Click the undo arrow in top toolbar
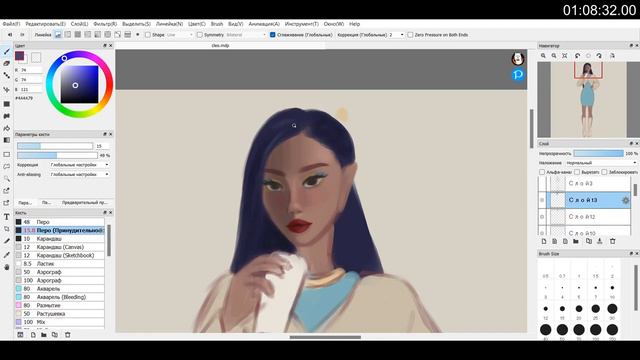This screenshot has height=360, width=640. pos(10,35)
